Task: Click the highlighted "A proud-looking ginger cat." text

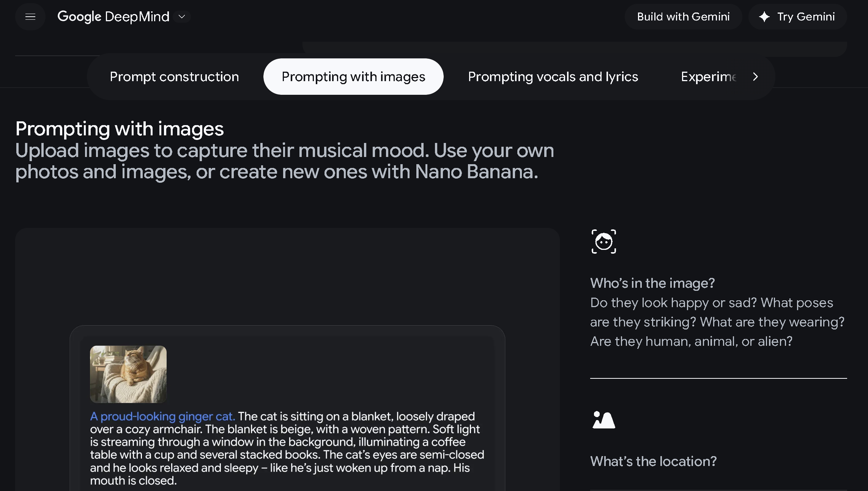Action: click(162, 416)
